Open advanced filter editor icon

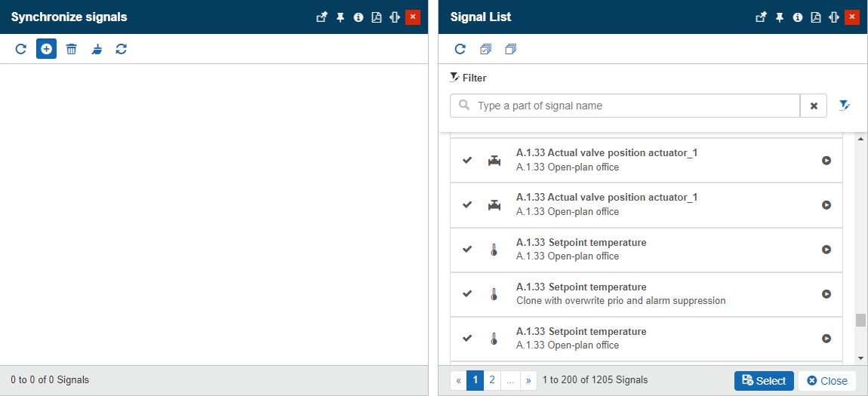[845, 106]
